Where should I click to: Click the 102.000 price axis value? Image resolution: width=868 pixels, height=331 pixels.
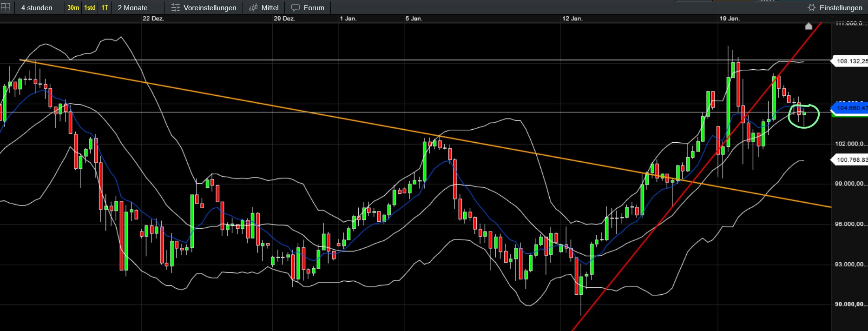coord(851,144)
